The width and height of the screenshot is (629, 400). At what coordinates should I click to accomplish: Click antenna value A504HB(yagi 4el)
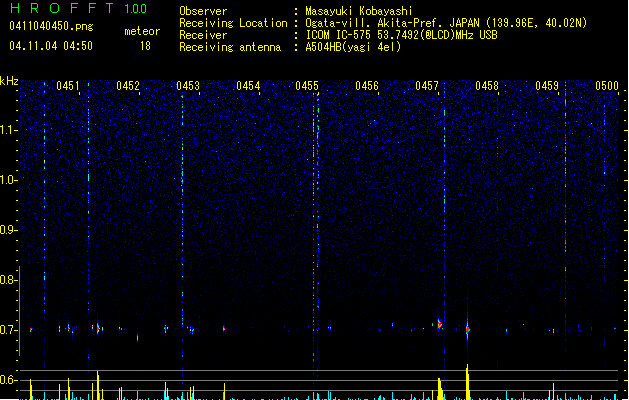[x=353, y=47]
